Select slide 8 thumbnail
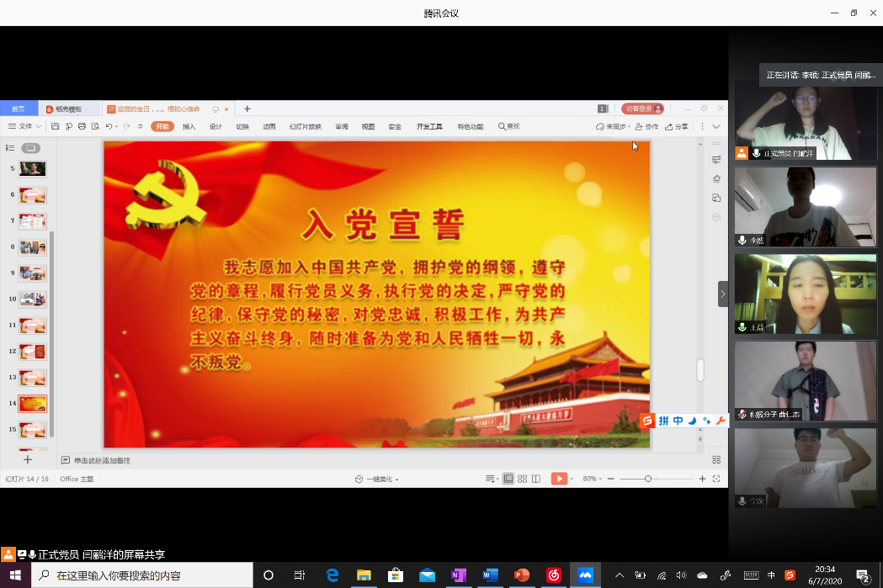Screen dimensions: 883x588 tap(33, 247)
